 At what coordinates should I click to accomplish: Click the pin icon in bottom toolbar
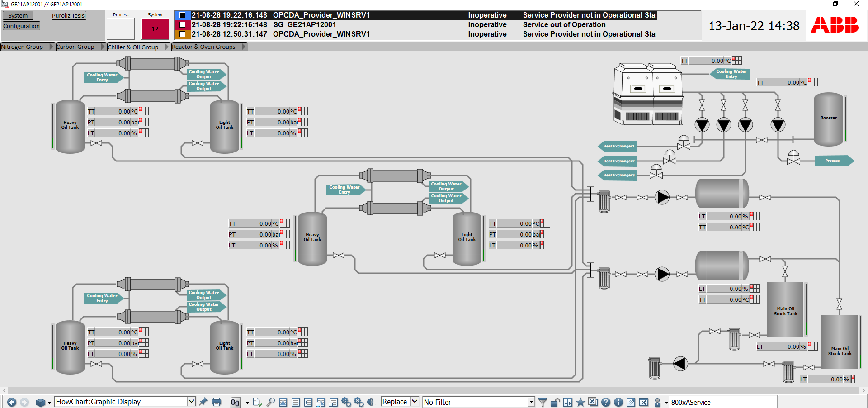[x=203, y=402]
